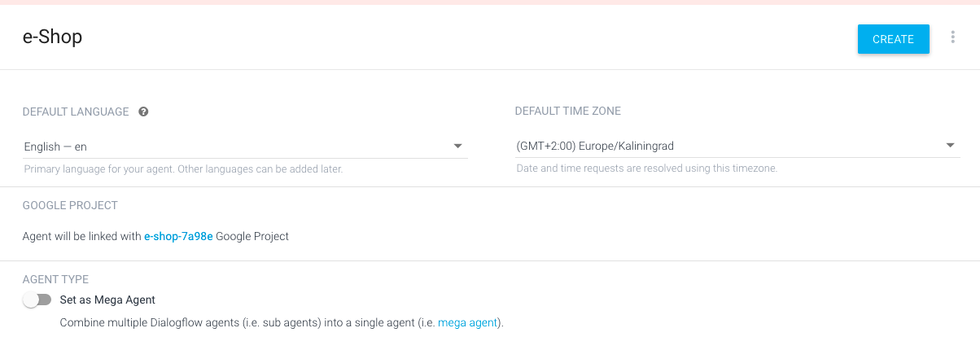This screenshot has height=350, width=980.
Task: Click the date and time requests hint
Action: (647, 169)
